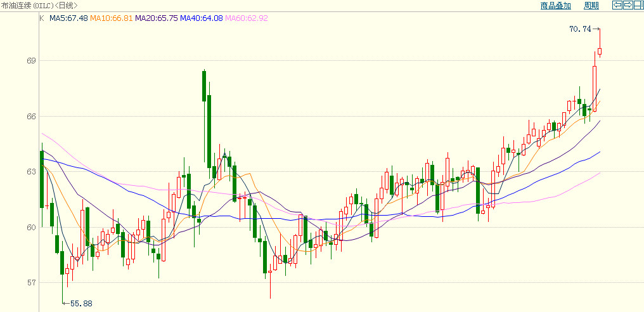Screen dimensions: 644x312
Task: Click the K indicator label
Action: (42, 18)
